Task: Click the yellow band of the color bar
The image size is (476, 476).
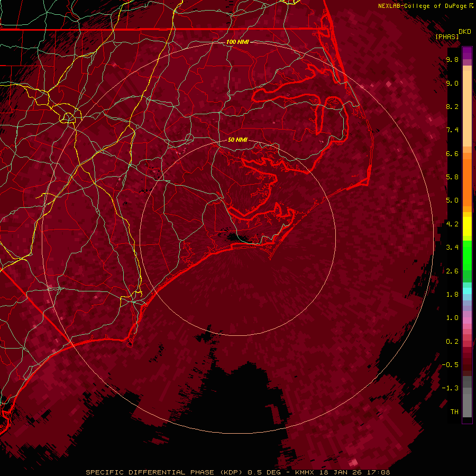Action: pos(467,226)
